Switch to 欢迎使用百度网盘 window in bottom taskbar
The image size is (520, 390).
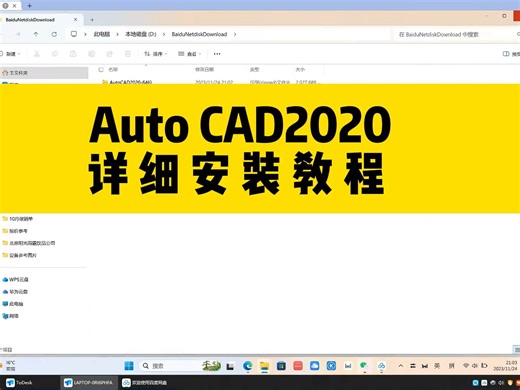pyautogui.click(x=145, y=382)
